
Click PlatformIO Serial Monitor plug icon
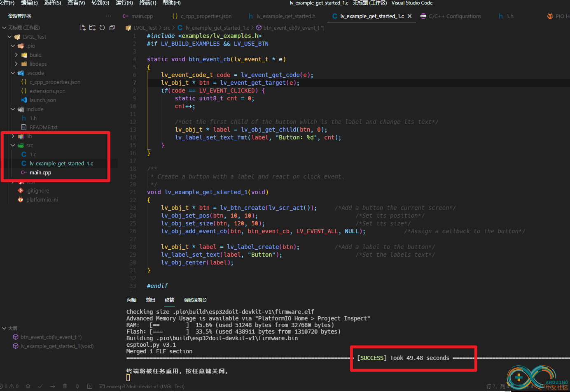pyautogui.click(x=77, y=386)
